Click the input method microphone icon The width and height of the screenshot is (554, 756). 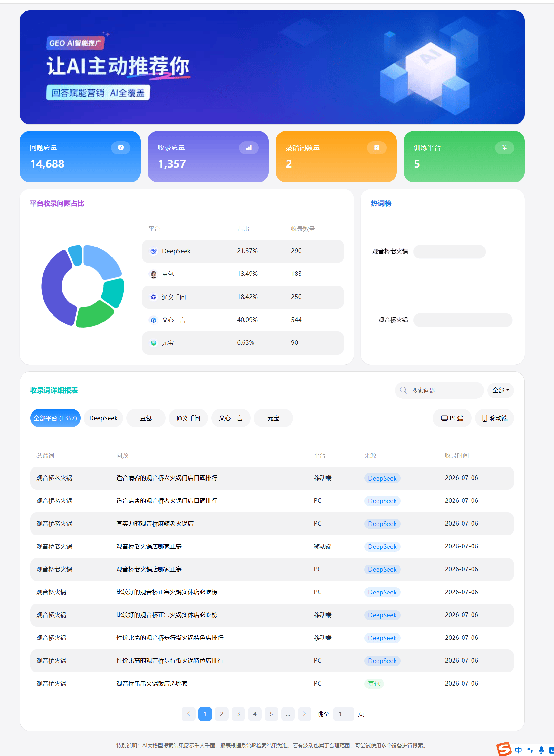pos(541,750)
